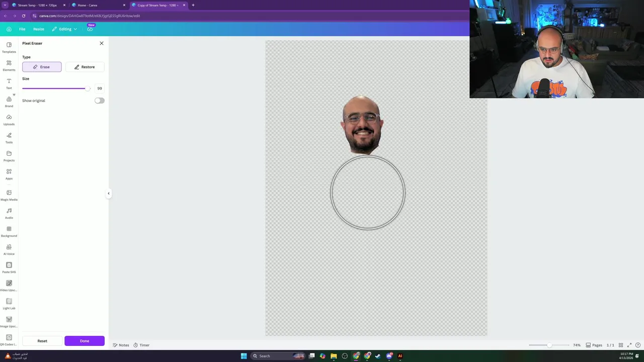
Task: Select the Text sidebar tool
Action: pos(9,83)
